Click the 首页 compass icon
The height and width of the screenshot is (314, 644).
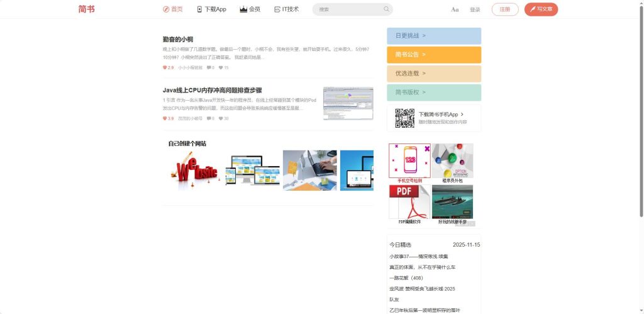[166, 9]
